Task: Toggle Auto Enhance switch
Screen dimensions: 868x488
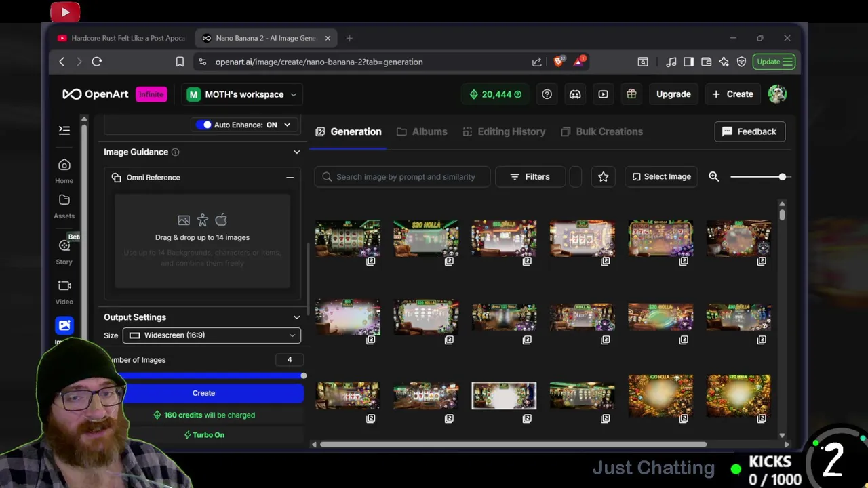Action: pyautogui.click(x=203, y=125)
